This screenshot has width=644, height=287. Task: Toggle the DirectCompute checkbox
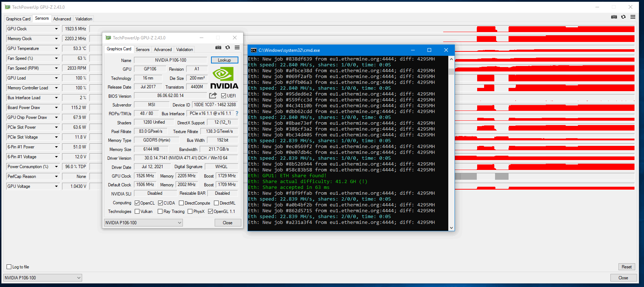coord(181,203)
